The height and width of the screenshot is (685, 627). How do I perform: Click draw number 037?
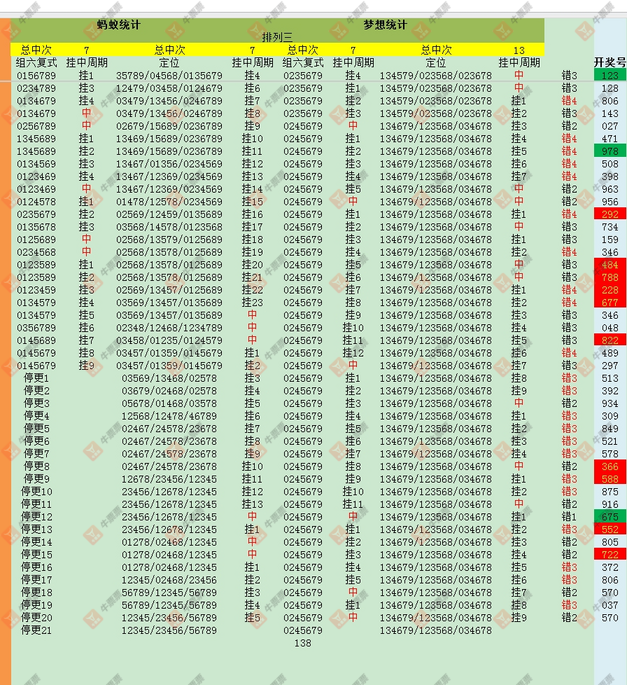click(x=610, y=605)
